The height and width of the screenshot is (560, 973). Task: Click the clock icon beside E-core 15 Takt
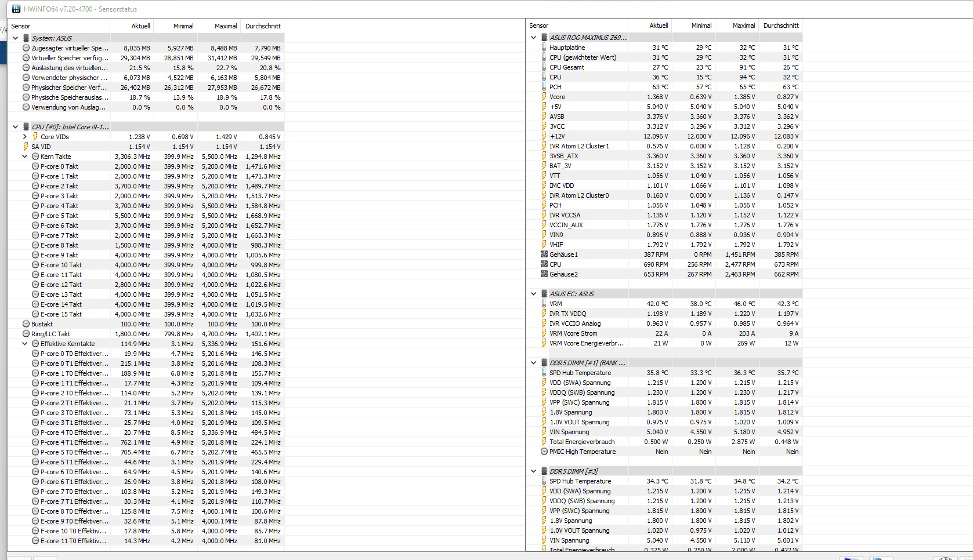[35, 314]
